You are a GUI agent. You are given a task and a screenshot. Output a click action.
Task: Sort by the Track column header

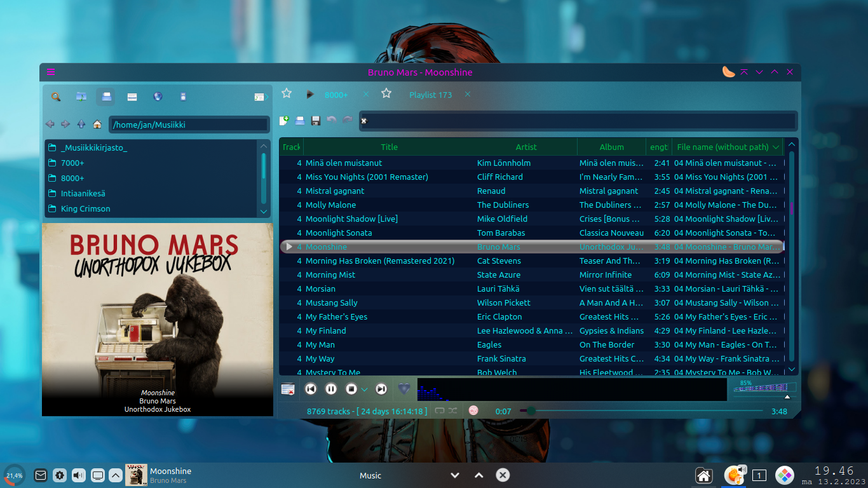tap(291, 147)
